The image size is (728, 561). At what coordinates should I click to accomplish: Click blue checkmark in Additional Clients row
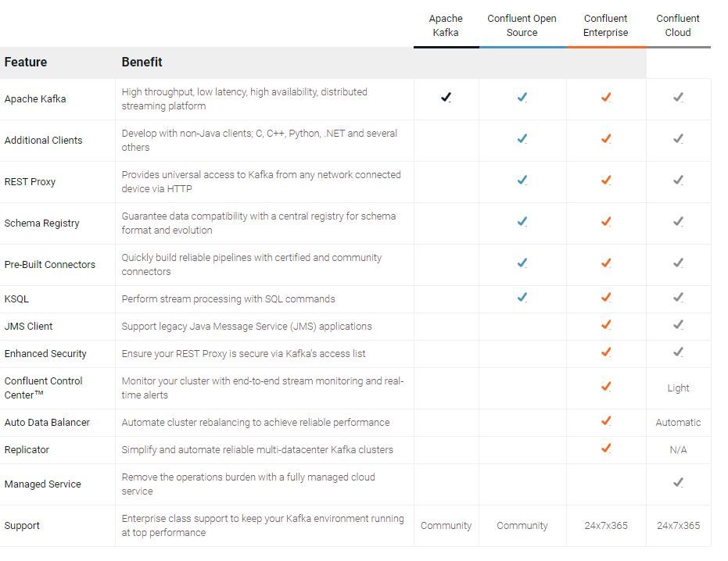522,139
